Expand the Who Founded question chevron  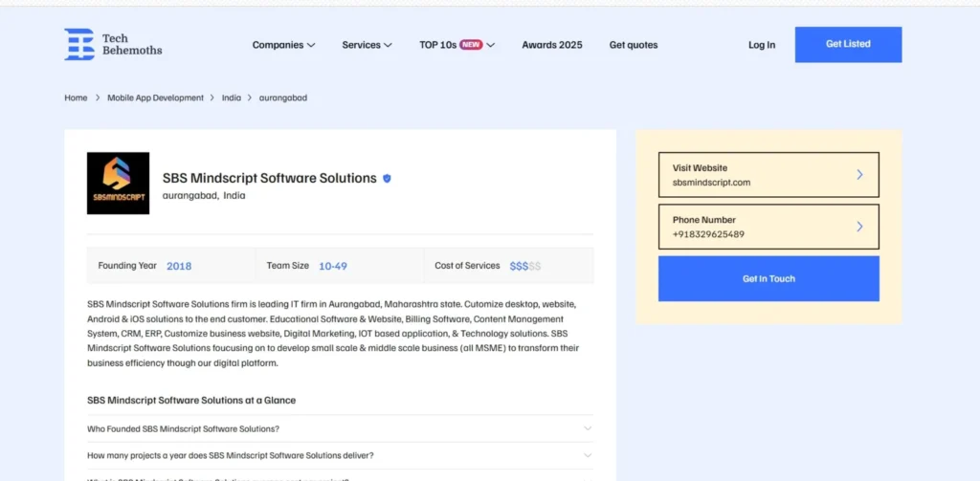pos(588,428)
